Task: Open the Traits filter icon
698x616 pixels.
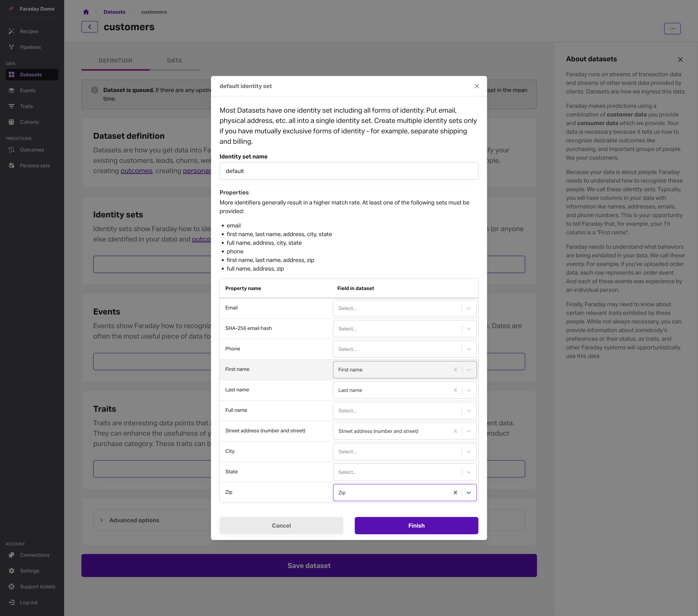Action: coord(12,106)
